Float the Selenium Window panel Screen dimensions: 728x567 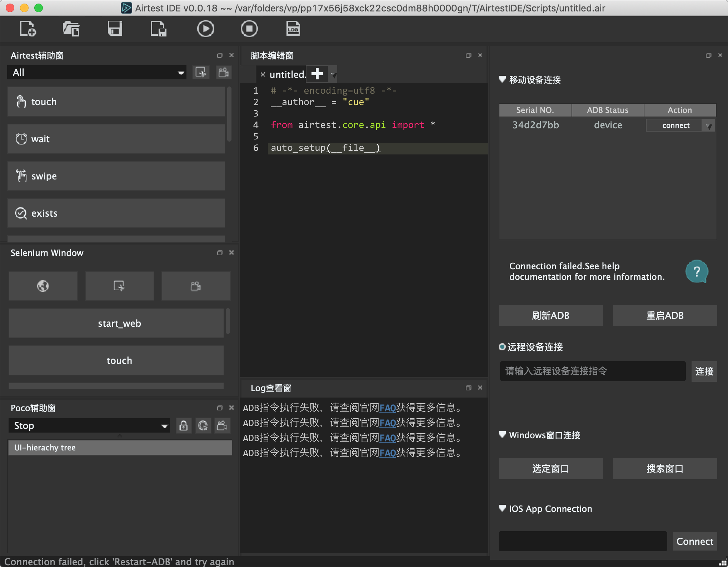coord(220,253)
